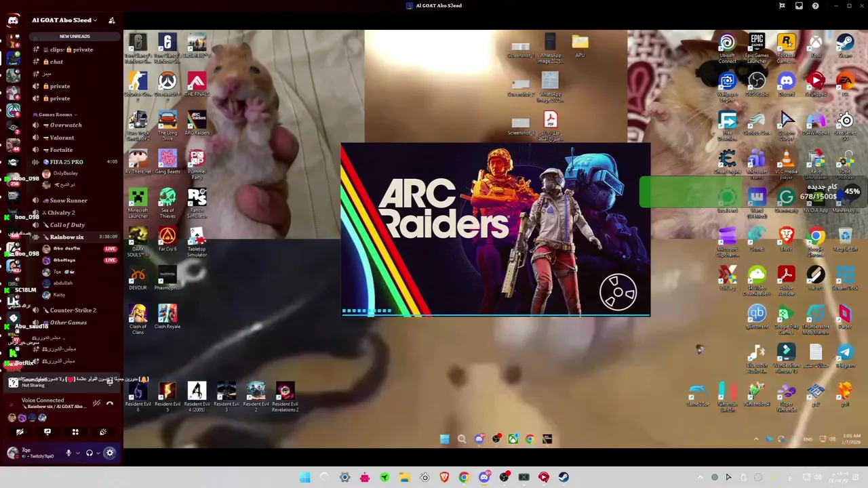Expand the Al GOAT Abo S3eed server menu
Image resolution: width=868 pixels, height=488 pixels.
click(x=64, y=20)
